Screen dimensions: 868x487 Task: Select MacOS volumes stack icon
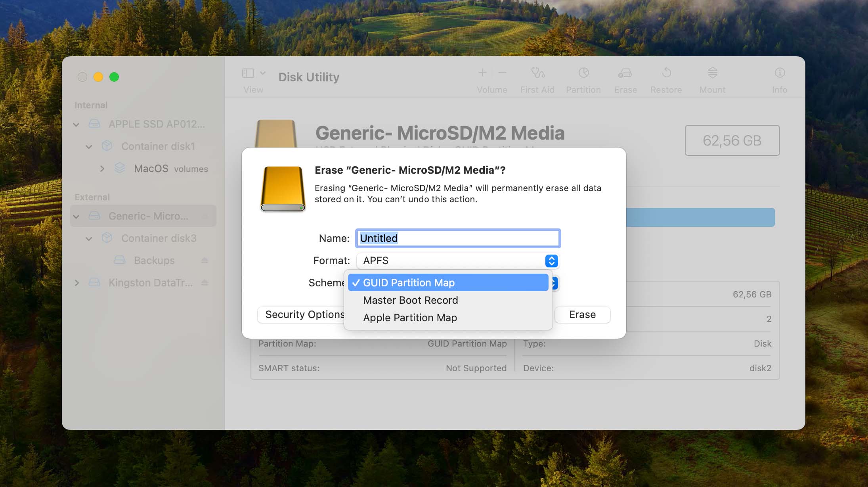(120, 168)
